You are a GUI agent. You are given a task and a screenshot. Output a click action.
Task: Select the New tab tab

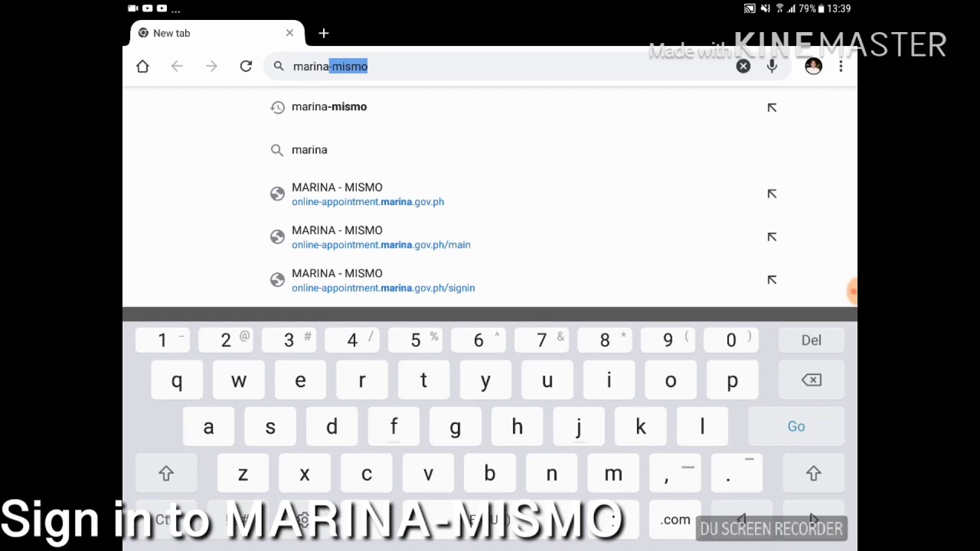pyautogui.click(x=217, y=33)
